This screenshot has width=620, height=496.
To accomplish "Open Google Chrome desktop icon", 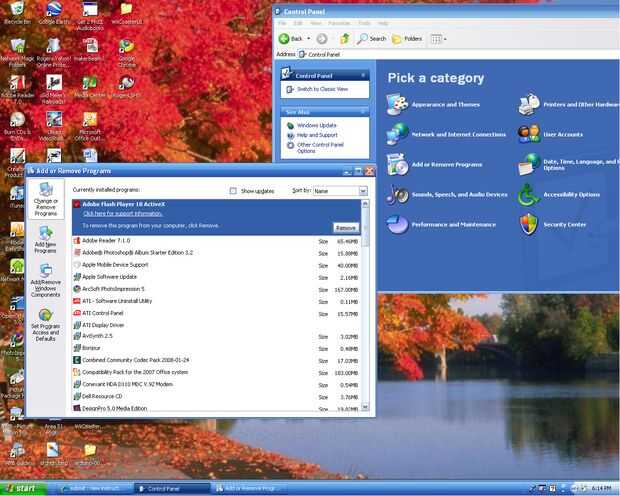I will (x=127, y=53).
